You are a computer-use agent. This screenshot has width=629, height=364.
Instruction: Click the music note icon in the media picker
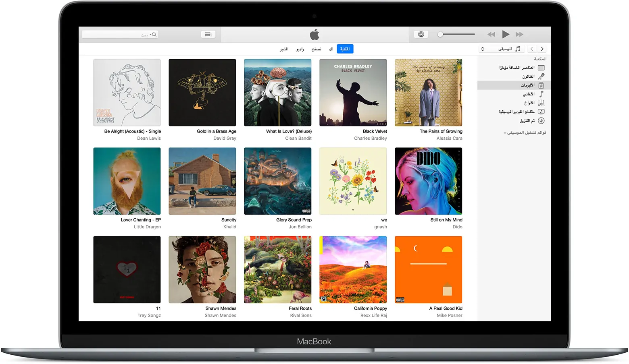click(x=518, y=49)
